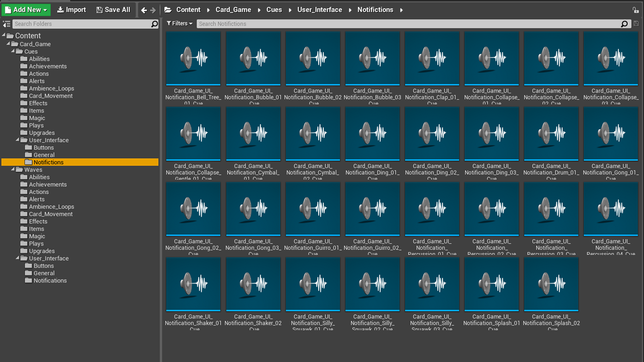Click the magnifier icon in Search Notifications bar
This screenshot has height=362, width=644.
[625, 24]
